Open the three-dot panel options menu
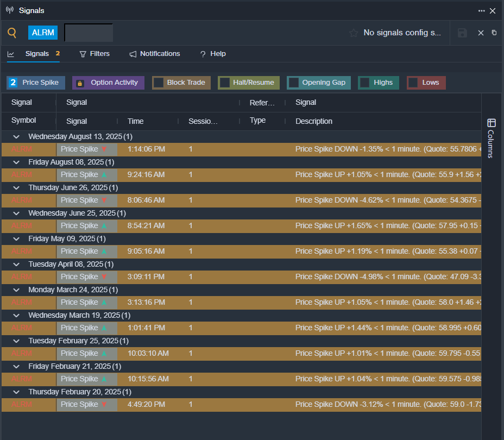Screen dimensions: 504x440 pos(481,11)
